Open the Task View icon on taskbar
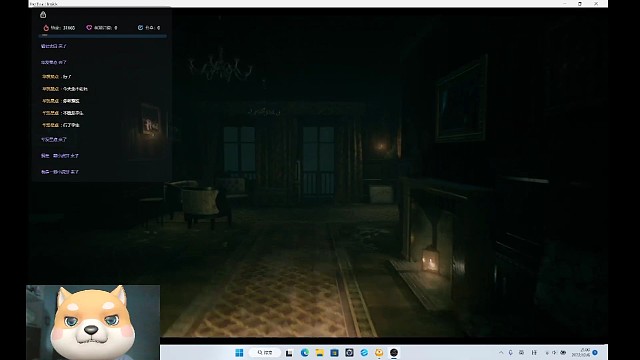This screenshot has height=360, width=640. click(x=289, y=353)
